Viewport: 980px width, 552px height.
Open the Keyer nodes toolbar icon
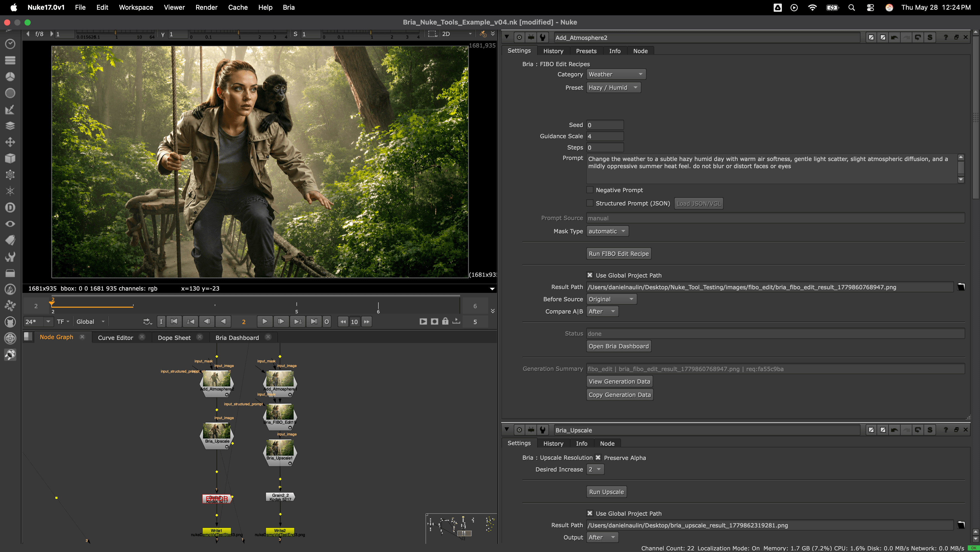[10, 109]
